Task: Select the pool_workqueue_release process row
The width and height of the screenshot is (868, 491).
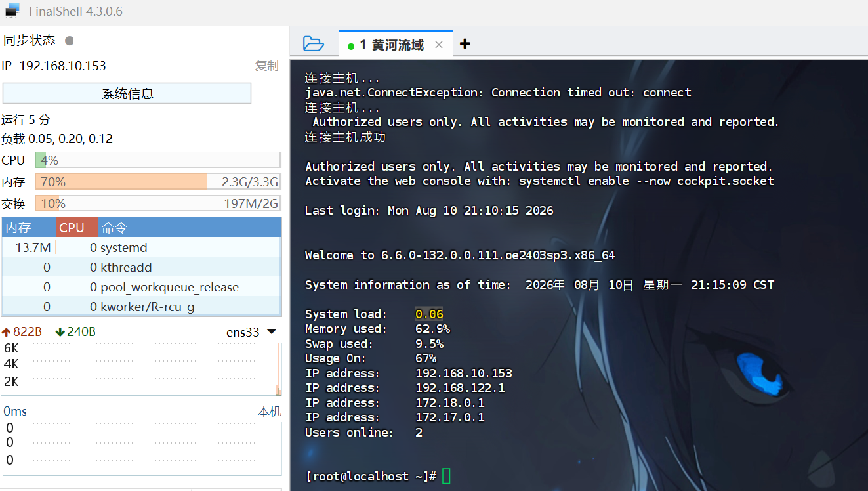Action: pyautogui.click(x=141, y=287)
